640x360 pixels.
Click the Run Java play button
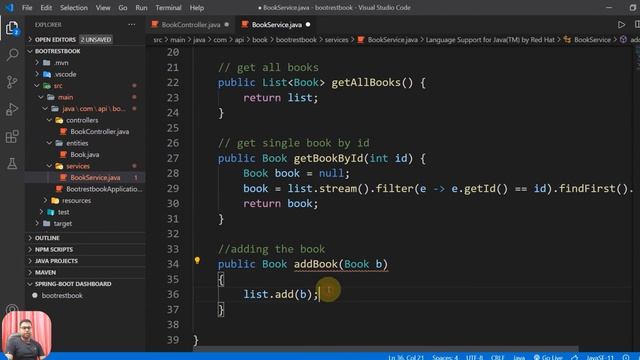click(x=621, y=25)
